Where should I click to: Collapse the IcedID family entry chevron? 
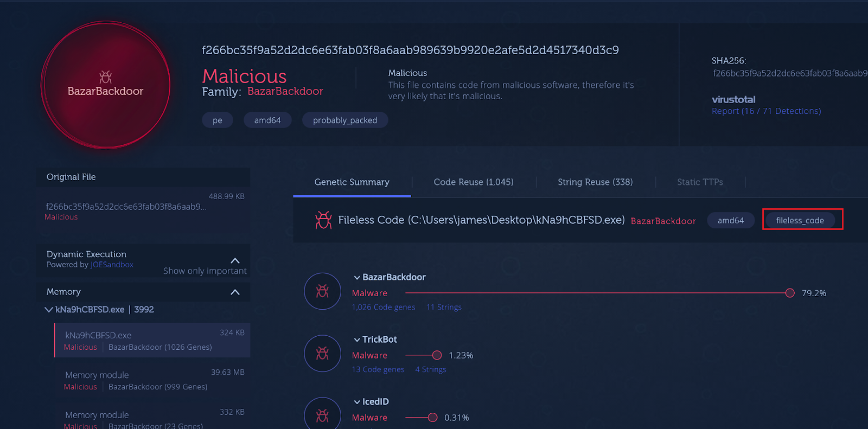pyautogui.click(x=357, y=402)
